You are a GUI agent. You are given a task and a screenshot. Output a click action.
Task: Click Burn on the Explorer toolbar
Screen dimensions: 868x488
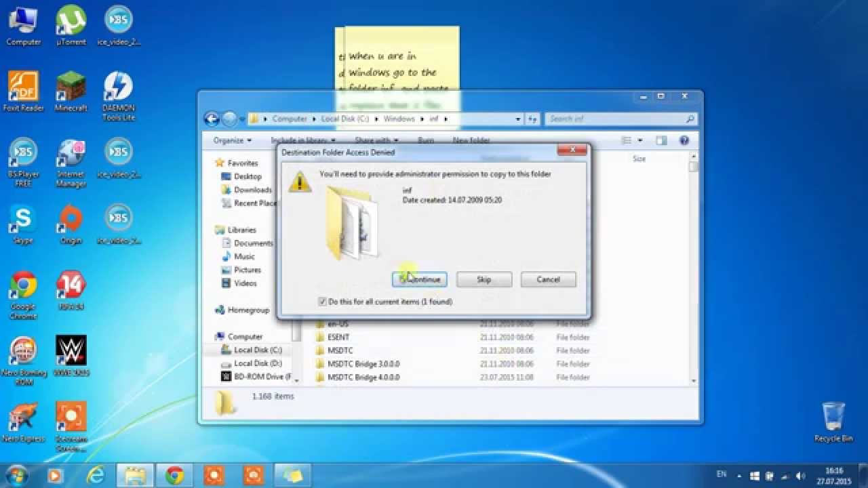coord(426,140)
